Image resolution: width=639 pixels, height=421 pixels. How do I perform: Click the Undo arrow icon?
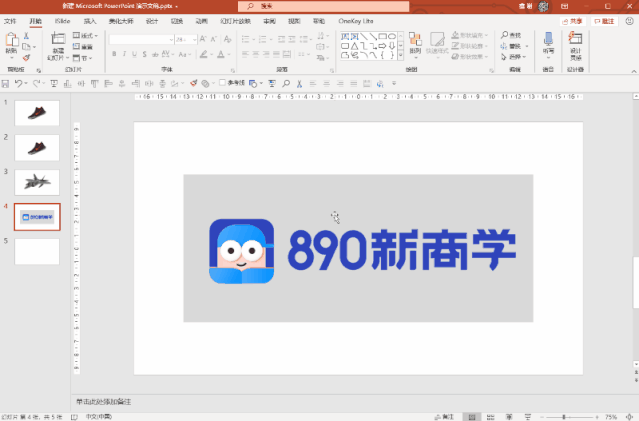(x=18, y=84)
